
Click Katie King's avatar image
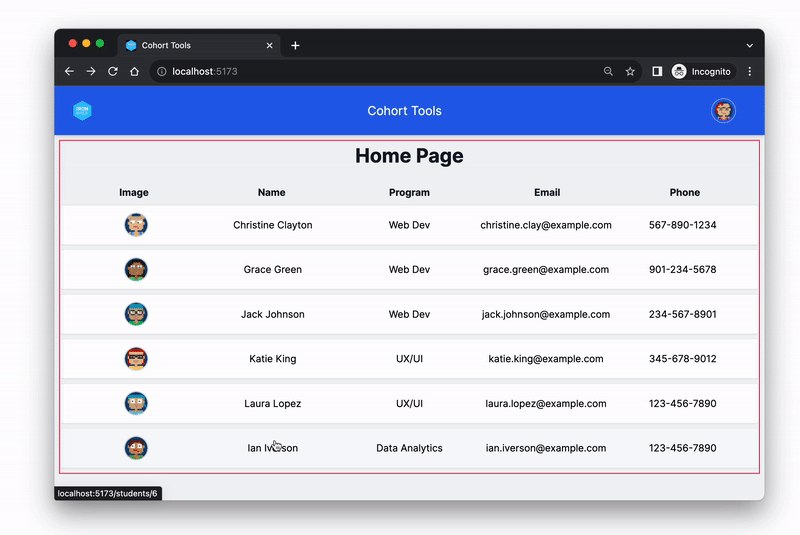coord(136,359)
